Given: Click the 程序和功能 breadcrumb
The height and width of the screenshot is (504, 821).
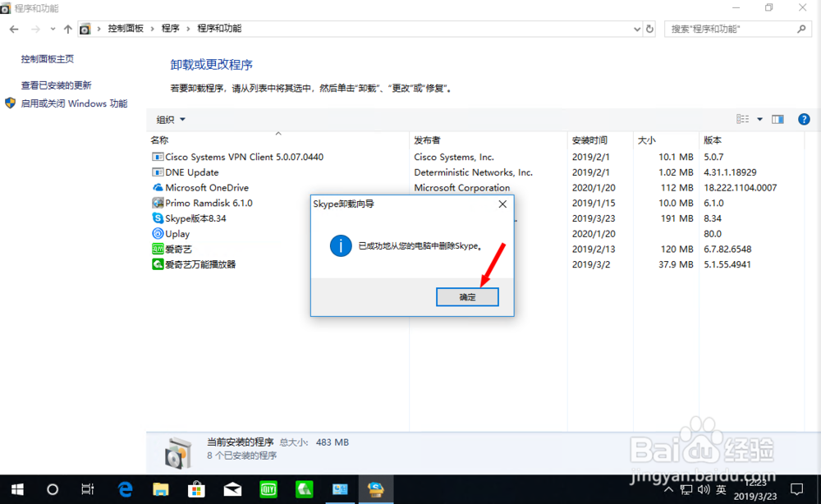Looking at the screenshot, I should (219, 28).
